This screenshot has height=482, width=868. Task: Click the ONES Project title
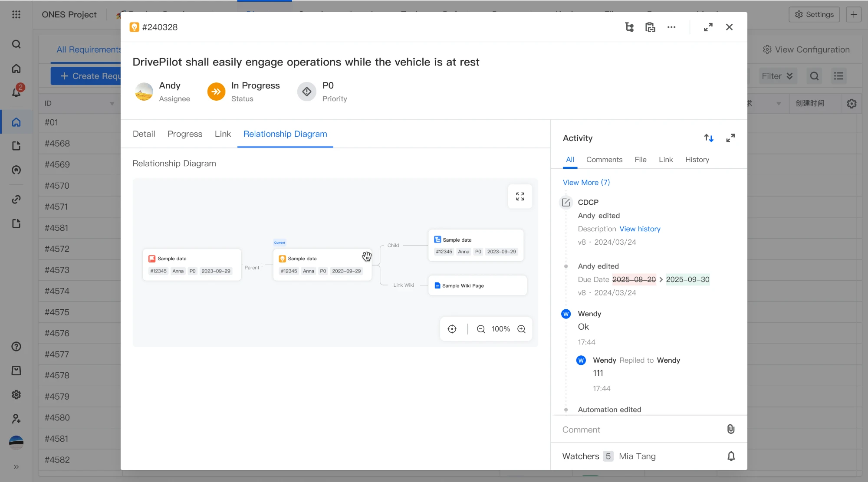pyautogui.click(x=69, y=14)
